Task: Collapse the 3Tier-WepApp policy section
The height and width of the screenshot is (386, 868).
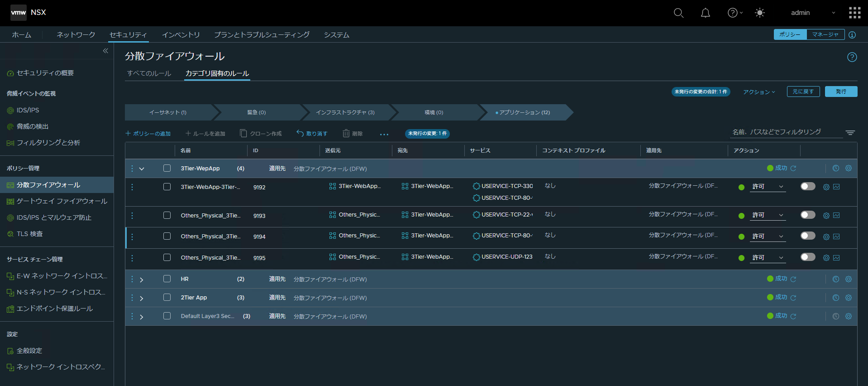Action: (x=142, y=169)
